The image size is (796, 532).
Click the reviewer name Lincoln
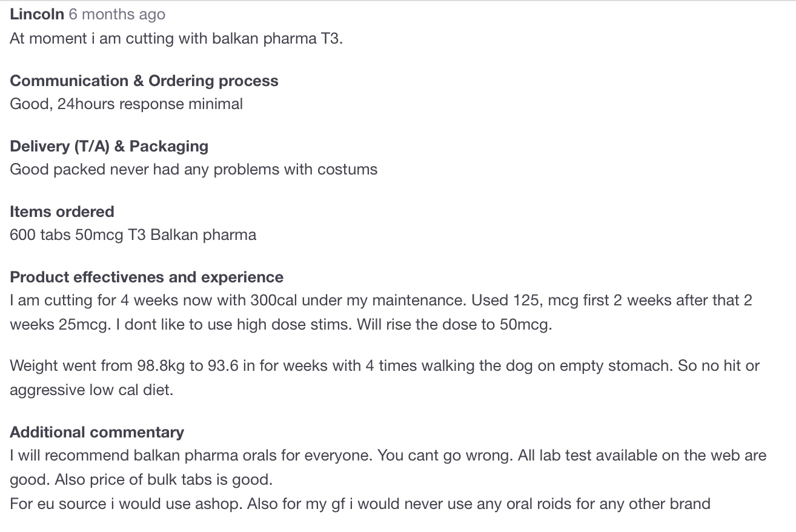tap(36, 15)
